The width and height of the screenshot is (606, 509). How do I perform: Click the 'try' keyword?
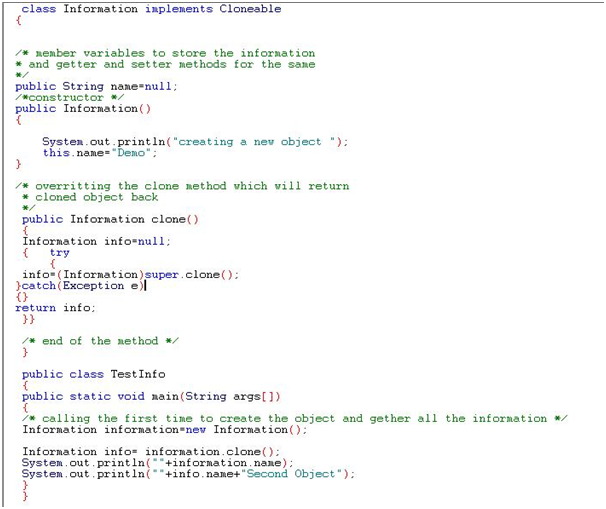59,253
